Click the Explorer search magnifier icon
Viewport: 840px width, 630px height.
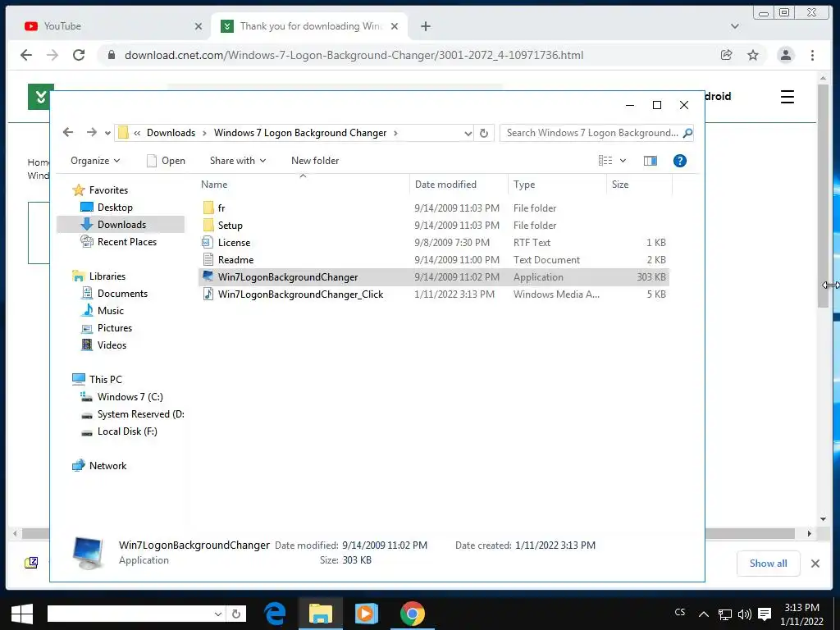pyautogui.click(x=687, y=133)
